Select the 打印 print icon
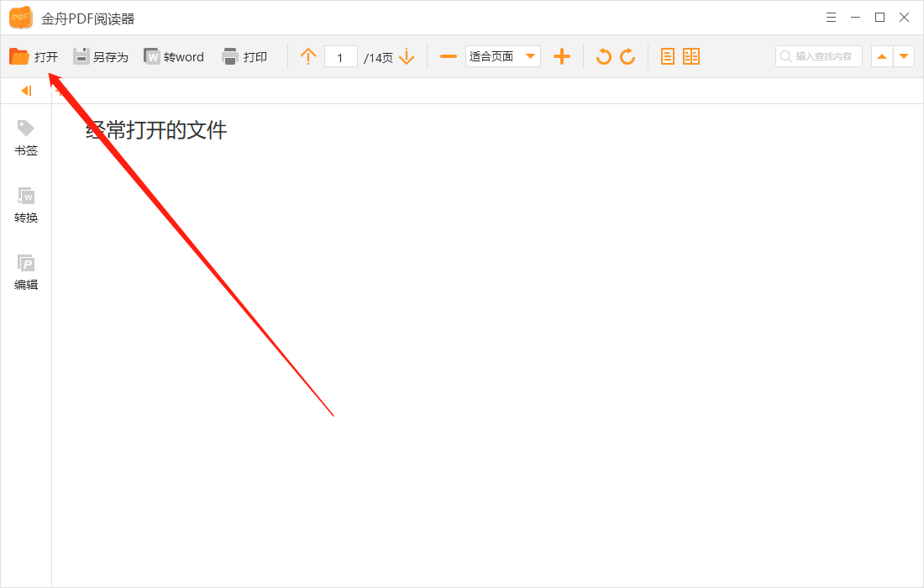The height and width of the screenshot is (588, 924). (x=244, y=56)
